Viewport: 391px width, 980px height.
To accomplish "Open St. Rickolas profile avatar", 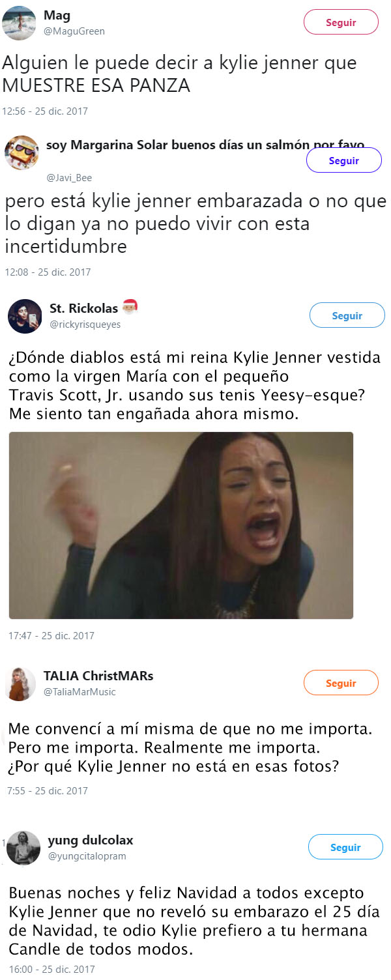I will pyautogui.click(x=25, y=316).
